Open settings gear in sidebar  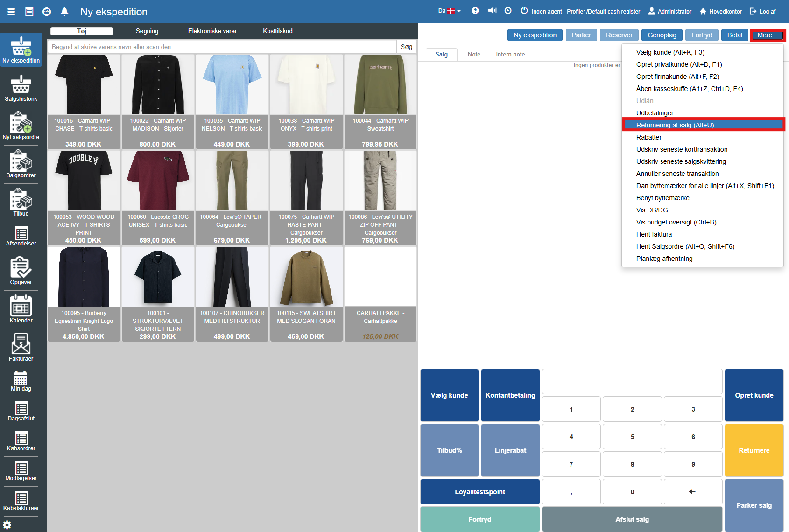tap(7, 525)
